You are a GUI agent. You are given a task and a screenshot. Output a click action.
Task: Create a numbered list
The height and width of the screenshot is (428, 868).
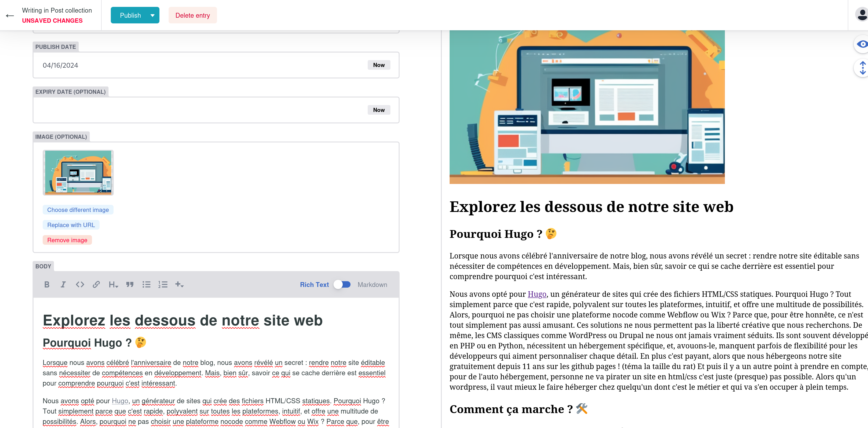click(x=163, y=284)
